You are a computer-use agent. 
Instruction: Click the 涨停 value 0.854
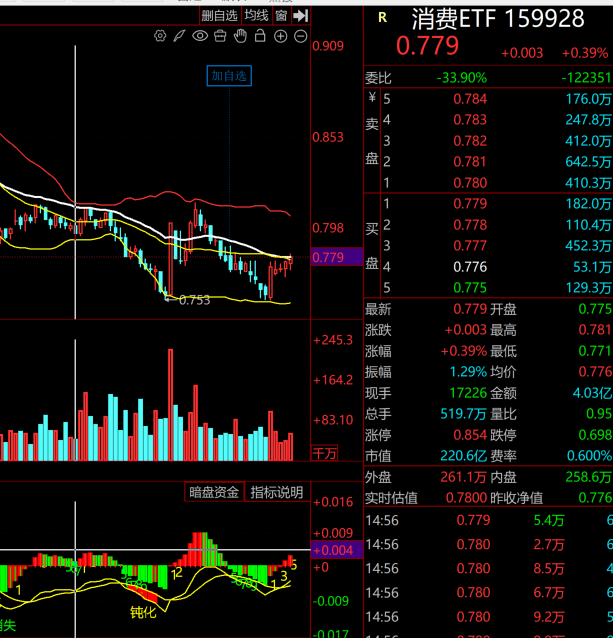(x=470, y=435)
